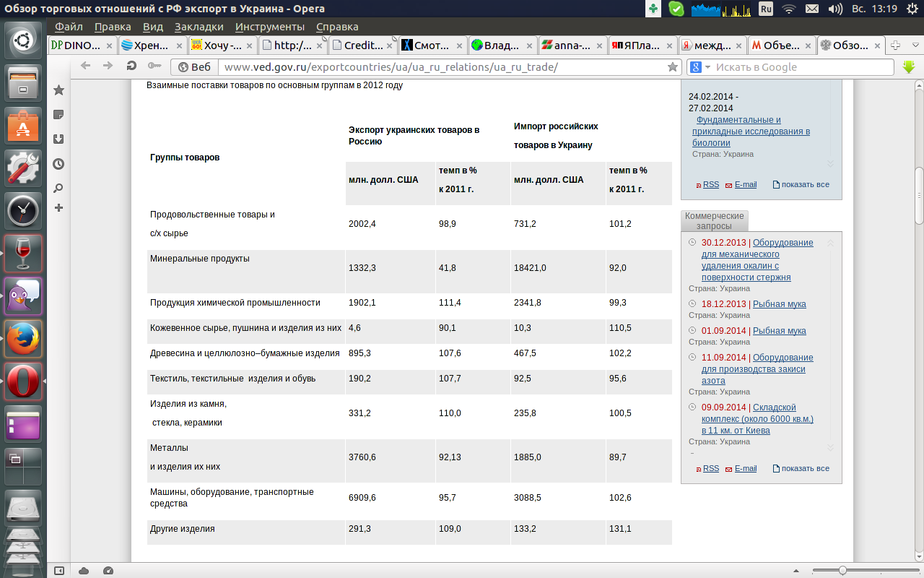924x578 pixels.
Task: Bookmark the page with the address bar star
Action: [673, 66]
